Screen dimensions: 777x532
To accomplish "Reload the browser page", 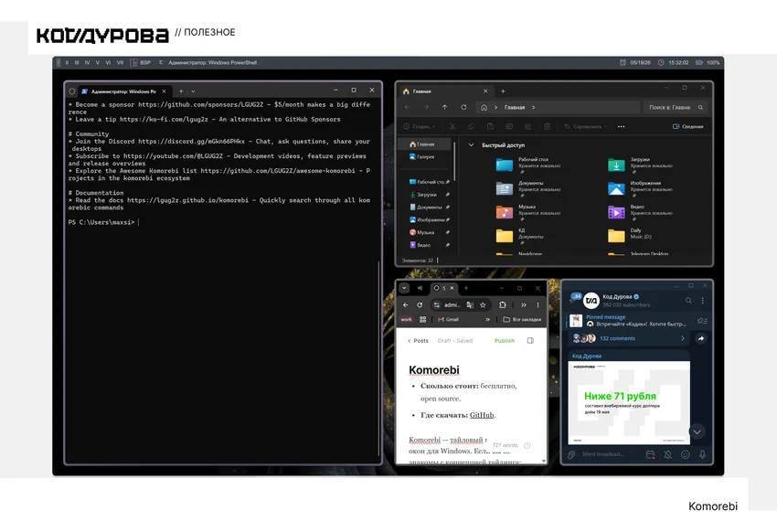I will (x=420, y=305).
